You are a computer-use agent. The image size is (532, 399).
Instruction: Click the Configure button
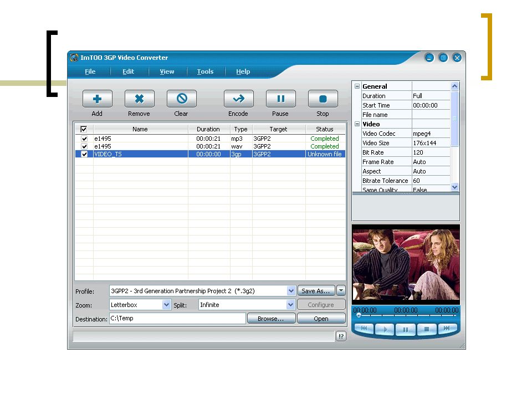pyautogui.click(x=321, y=305)
